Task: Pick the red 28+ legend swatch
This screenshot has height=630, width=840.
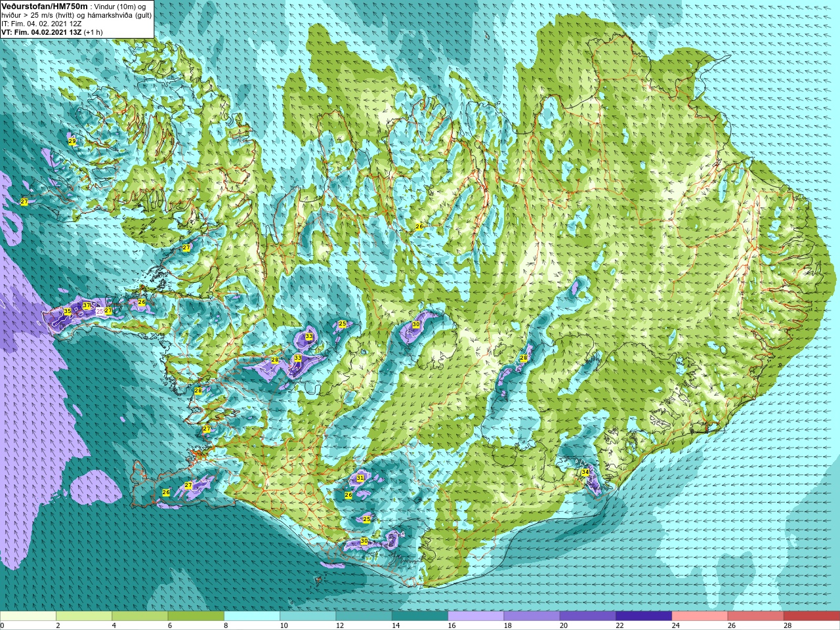Action: pyautogui.click(x=811, y=616)
